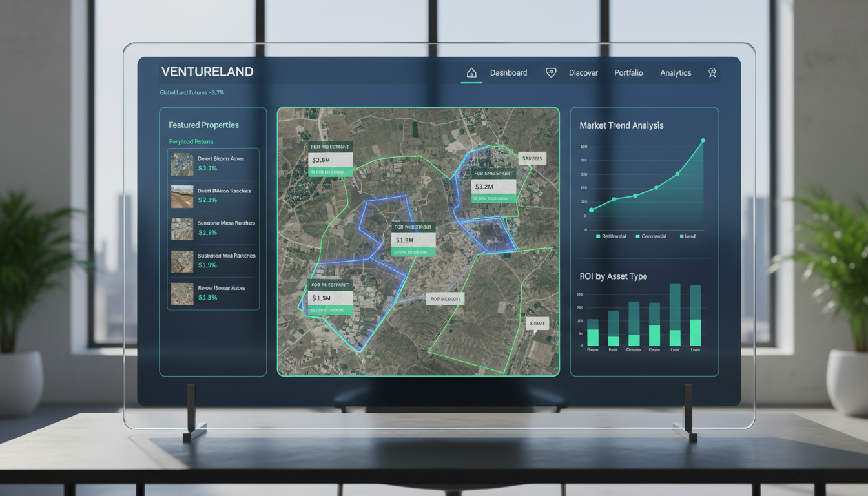
Task: Open the Dashboard tab
Action: click(508, 73)
